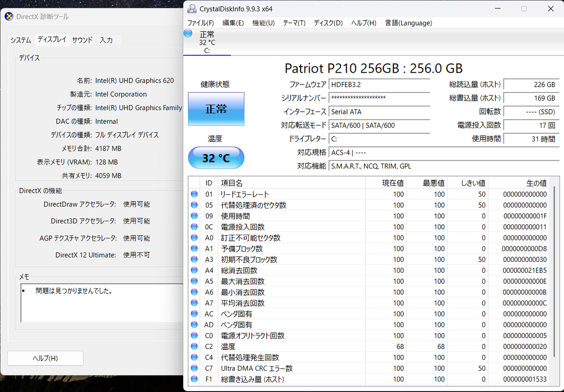Click the blue 正常 health status button

coord(216,109)
